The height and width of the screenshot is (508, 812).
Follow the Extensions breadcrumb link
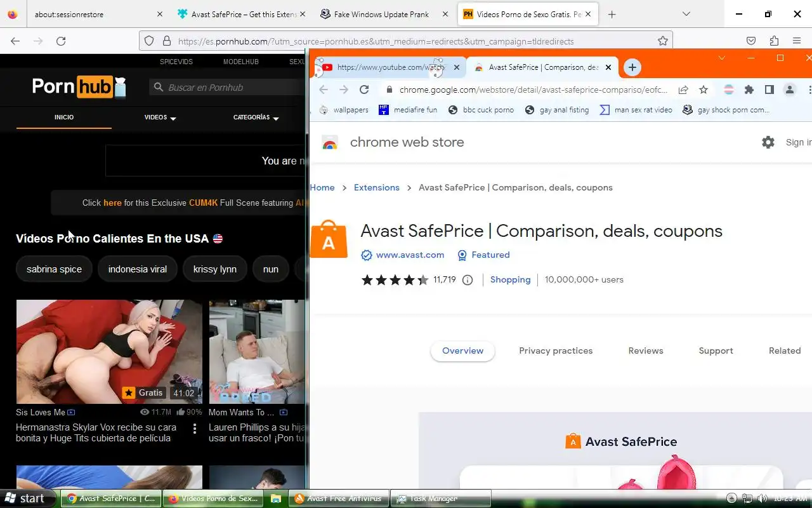click(377, 188)
